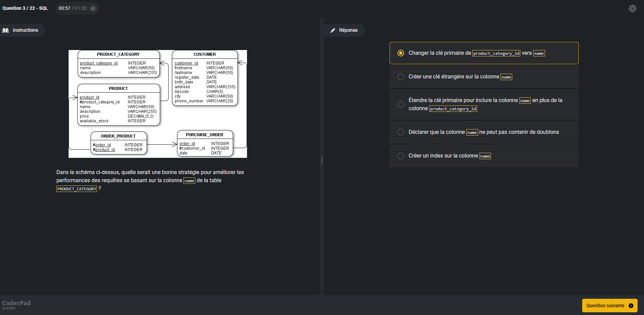Screen dimensions: 644x315
Task: Click the vertical panel divider handle
Action: 322,161
